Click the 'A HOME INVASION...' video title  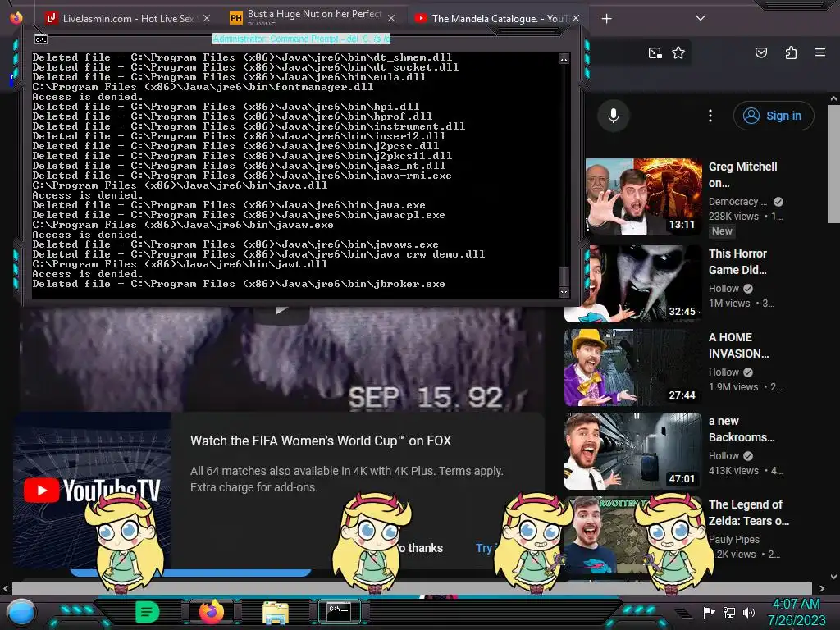(739, 345)
